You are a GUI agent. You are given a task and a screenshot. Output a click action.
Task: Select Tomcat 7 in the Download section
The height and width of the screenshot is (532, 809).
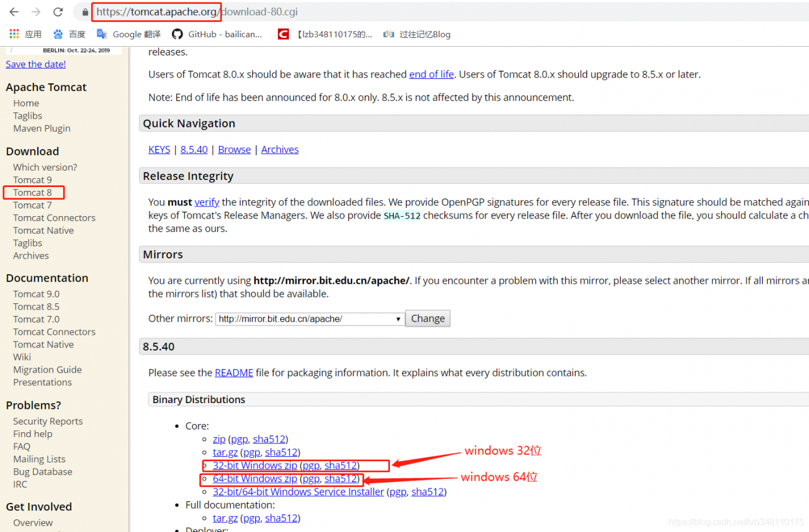coord(32,205)
